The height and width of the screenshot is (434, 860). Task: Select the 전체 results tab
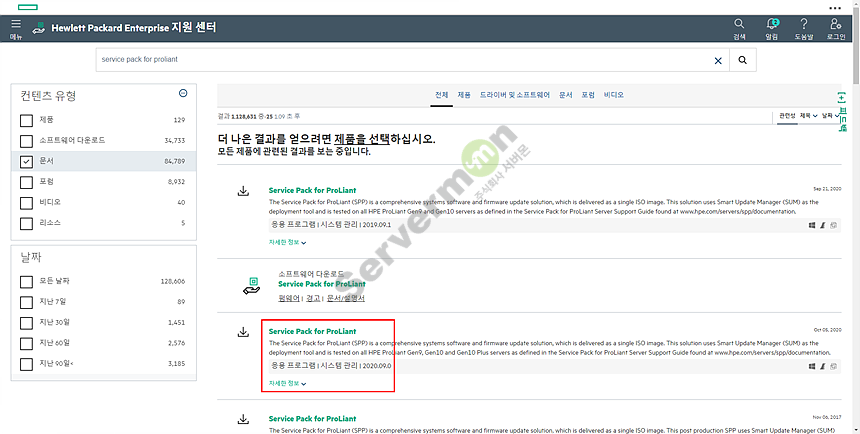(x=442, y=95)
